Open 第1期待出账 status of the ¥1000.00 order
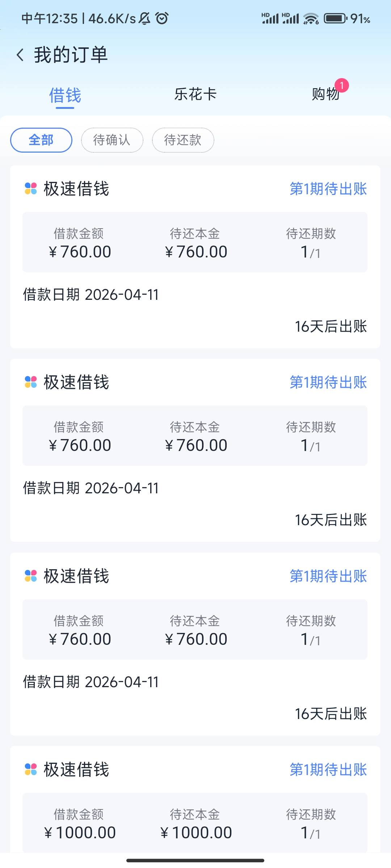This screenshot has width=391, height=868. (x=328, y=770)
